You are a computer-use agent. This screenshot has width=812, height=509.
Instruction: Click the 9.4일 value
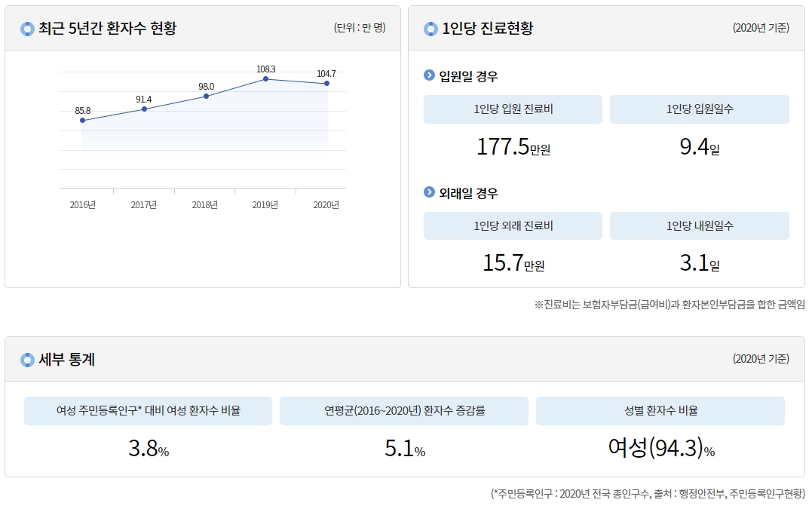point(700,147)
